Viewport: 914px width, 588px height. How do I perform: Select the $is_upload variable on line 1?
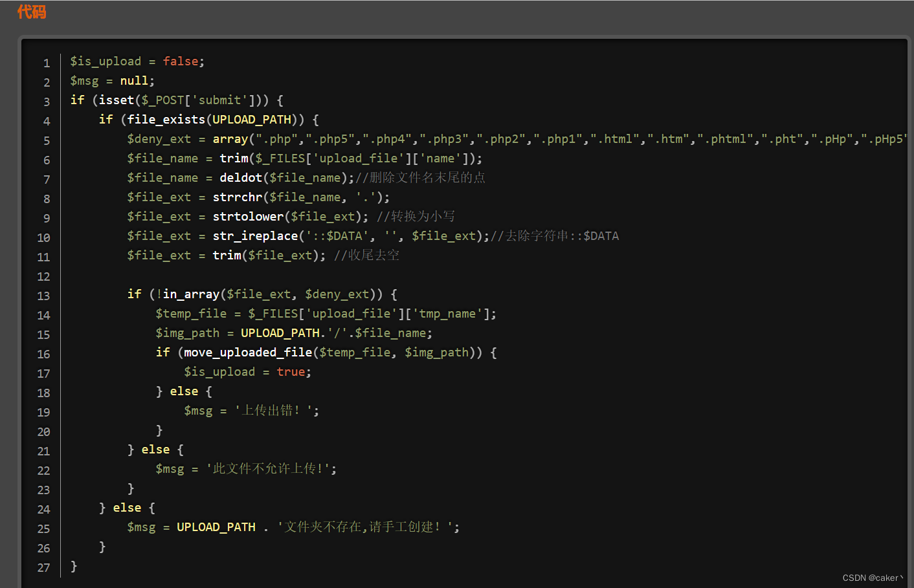pyautogui.click(x=106, y=61)
